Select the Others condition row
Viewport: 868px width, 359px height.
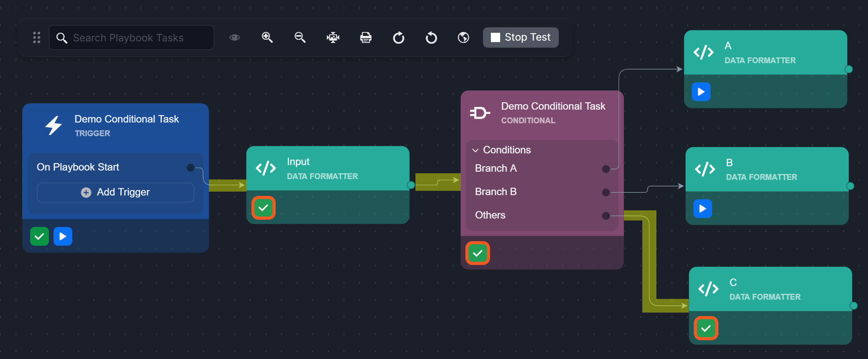[490, 215]
